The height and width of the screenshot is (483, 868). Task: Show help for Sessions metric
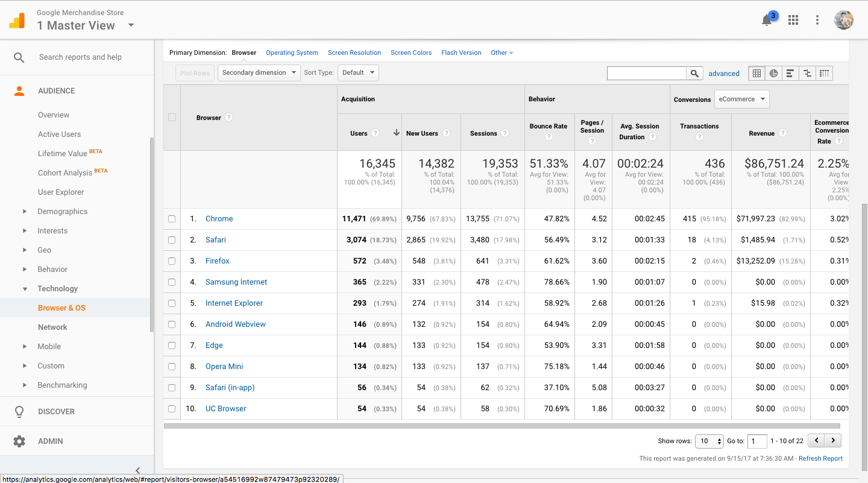coord(505,133)
